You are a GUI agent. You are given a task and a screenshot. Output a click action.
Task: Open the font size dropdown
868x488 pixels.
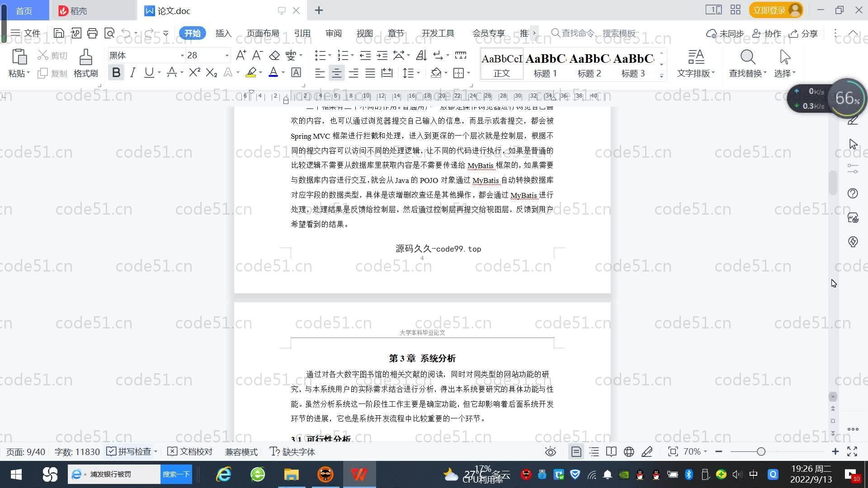[227, 56]
